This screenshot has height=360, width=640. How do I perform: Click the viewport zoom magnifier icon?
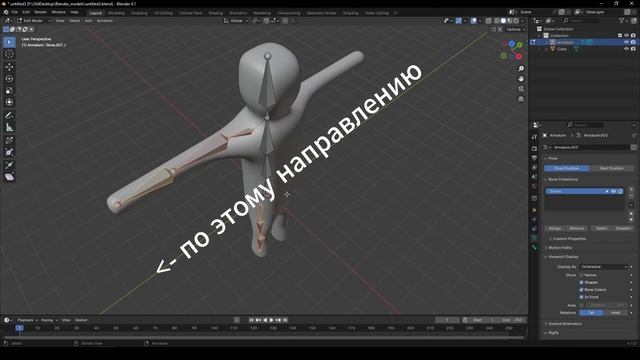[x=521, y=69]
